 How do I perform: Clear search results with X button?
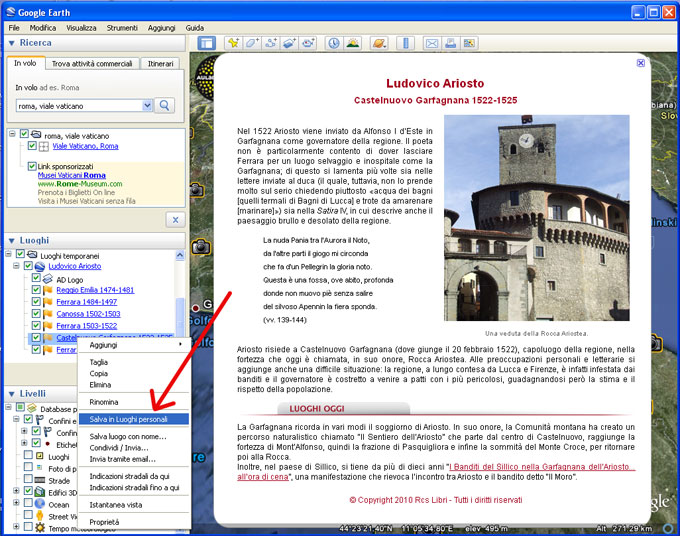(x=175, y=220)
